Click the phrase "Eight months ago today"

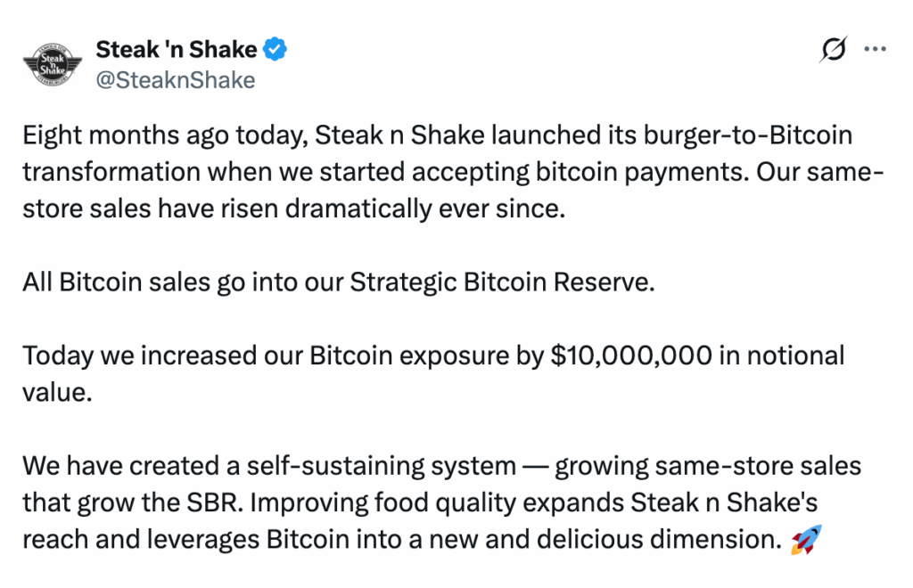click(x=131, y=137)
